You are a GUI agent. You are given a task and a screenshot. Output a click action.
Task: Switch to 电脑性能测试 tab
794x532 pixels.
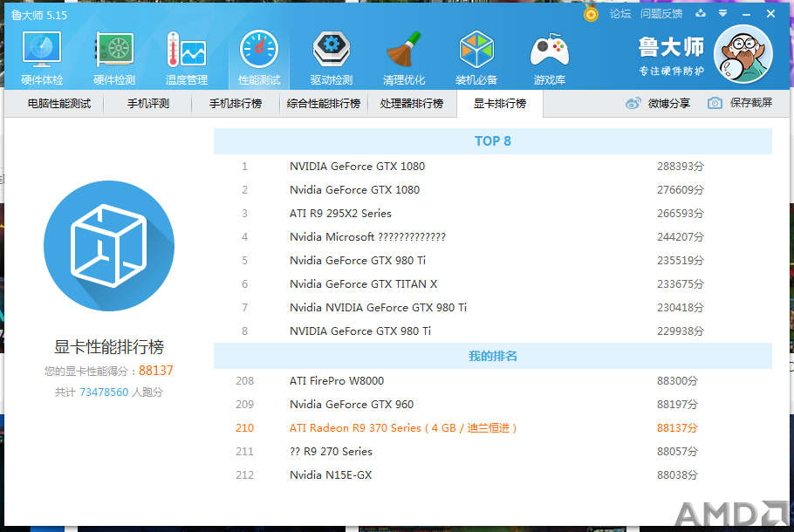[x=59, y=104]
